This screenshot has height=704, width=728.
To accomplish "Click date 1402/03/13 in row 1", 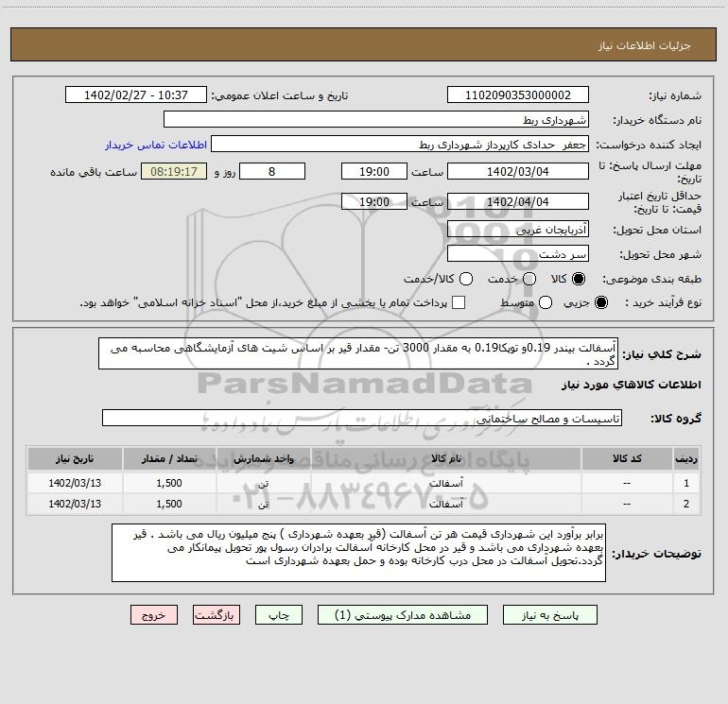I will point(75,483).
